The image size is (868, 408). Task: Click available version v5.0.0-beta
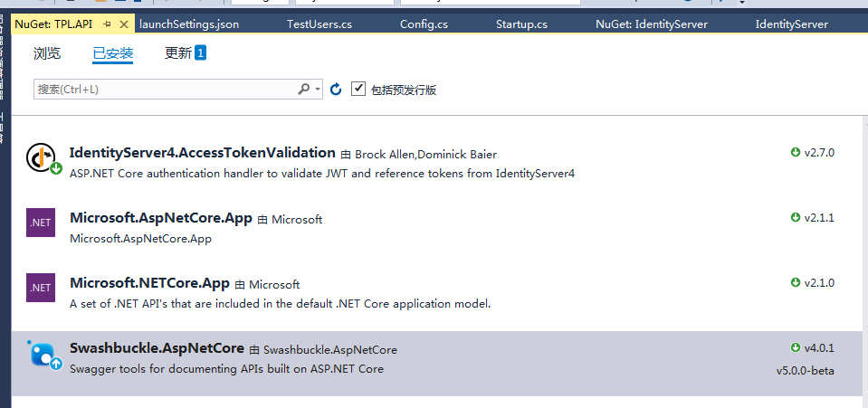click(x=805, y=371)
